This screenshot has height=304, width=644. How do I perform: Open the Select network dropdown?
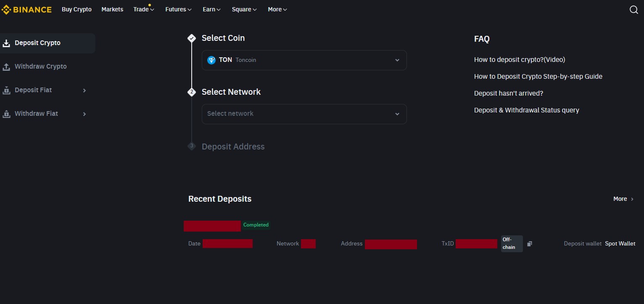304,114
